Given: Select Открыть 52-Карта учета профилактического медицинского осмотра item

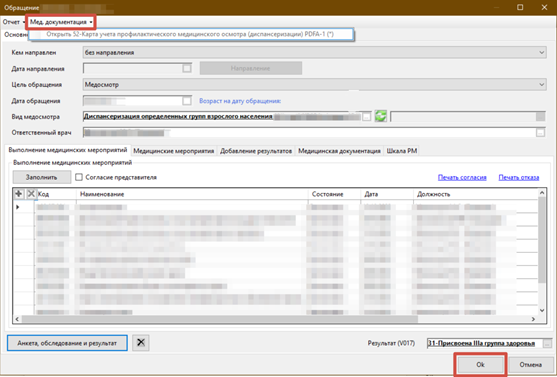Looking at the screenshot, I should (191, 34).
